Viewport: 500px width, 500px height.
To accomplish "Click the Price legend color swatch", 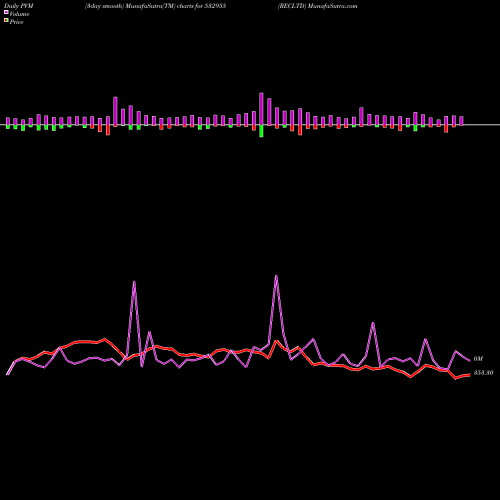I will click(6, 20).
